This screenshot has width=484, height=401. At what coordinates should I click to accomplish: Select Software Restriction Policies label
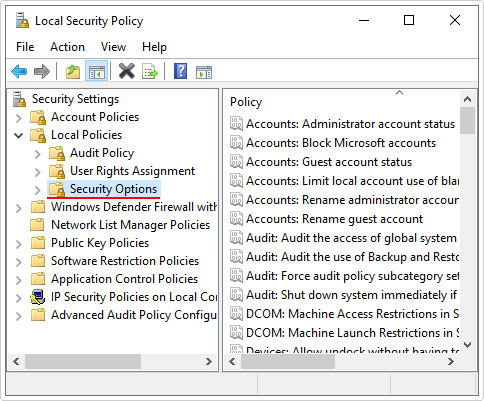(125, 261)
